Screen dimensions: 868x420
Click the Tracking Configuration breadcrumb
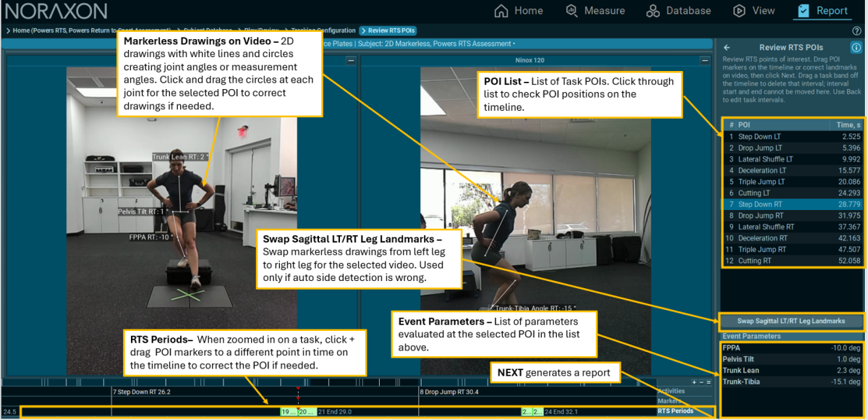tap(323, 30)
